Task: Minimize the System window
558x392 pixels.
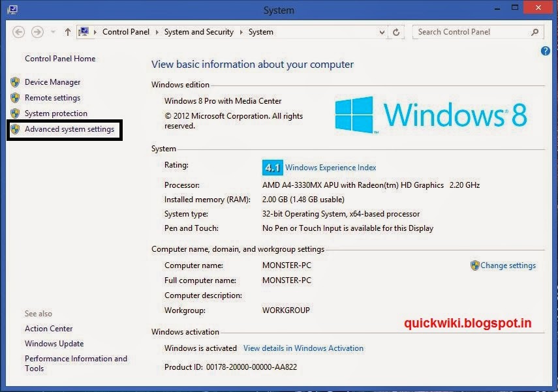Action: pyautogui.click(x=497, y=8)
